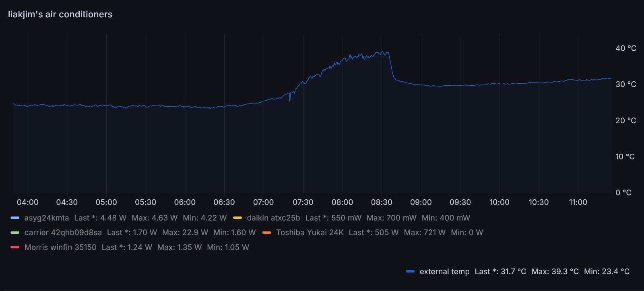
Task: Click asyg24kmta "Min: 4.22 W" value
Action: (204, 218)
